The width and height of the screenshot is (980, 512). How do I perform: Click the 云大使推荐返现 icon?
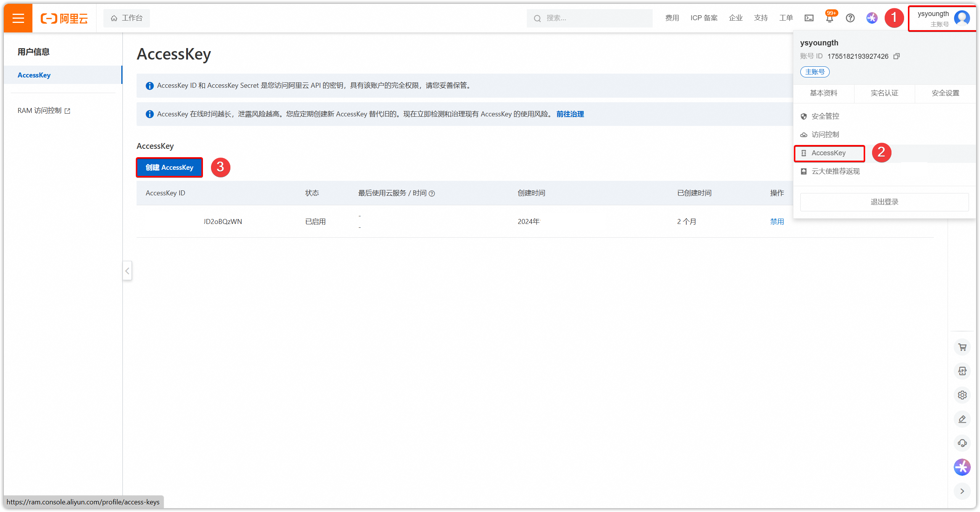click(x=803, y=171)
